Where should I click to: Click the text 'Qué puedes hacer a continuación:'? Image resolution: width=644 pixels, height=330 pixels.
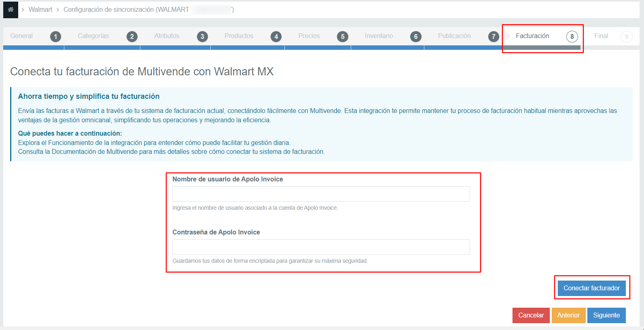pos(70,133)
